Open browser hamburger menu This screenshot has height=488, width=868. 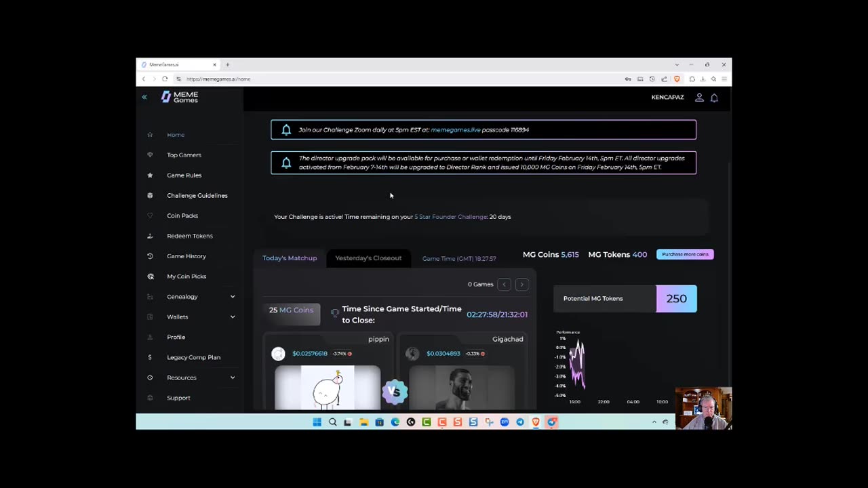(724, 79)
